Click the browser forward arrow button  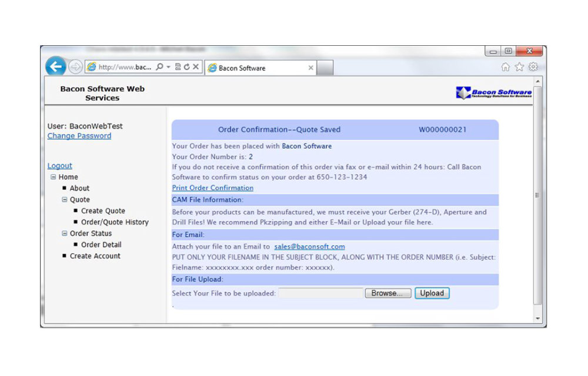click(75, 67)
